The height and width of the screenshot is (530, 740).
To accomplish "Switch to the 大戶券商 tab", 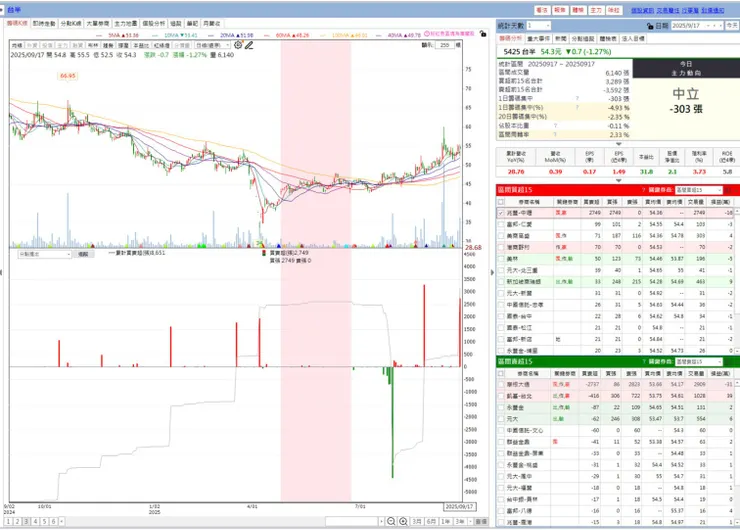I will coord(98,23).
